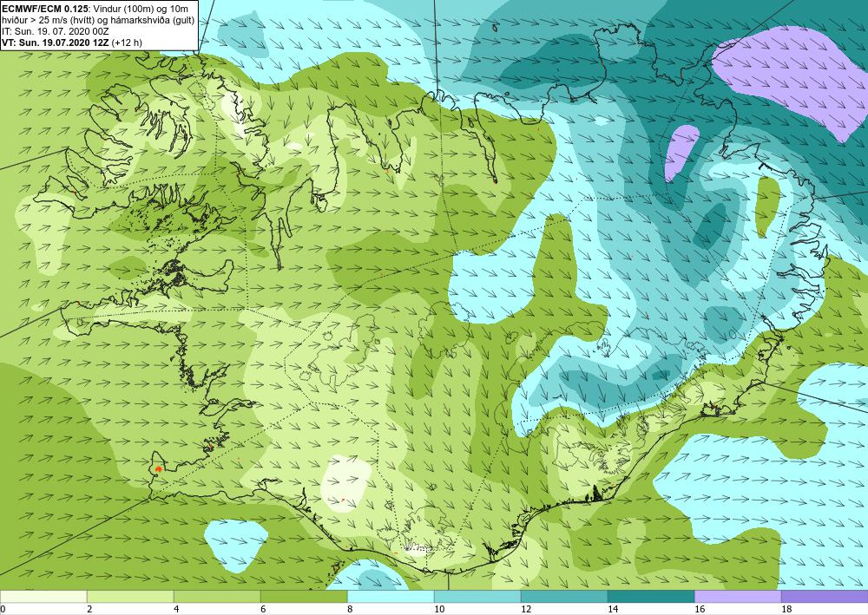This screenshot has height=615, width=868.
Task: Click the green 4–6 m/s legend color
Action: tap(217, 597)
